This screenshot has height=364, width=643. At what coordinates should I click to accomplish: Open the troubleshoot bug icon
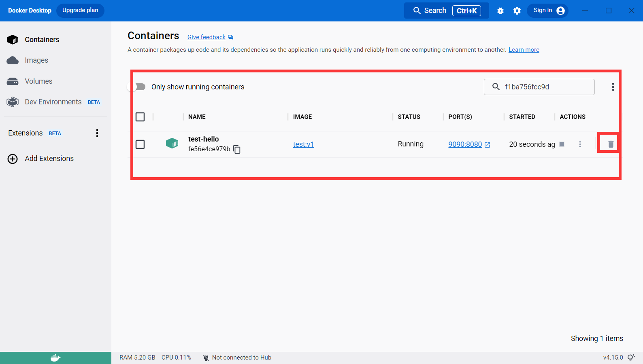[500, 11]
